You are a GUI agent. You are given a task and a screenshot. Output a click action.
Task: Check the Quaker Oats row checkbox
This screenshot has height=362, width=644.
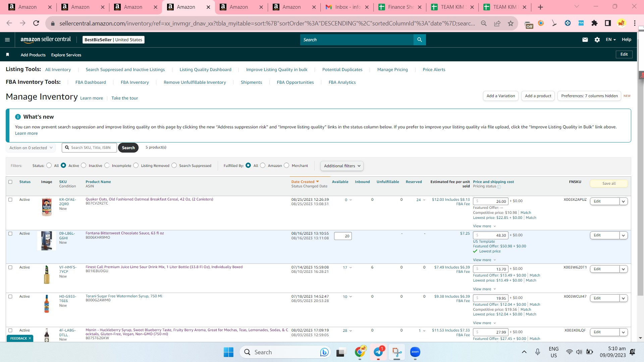10,199
